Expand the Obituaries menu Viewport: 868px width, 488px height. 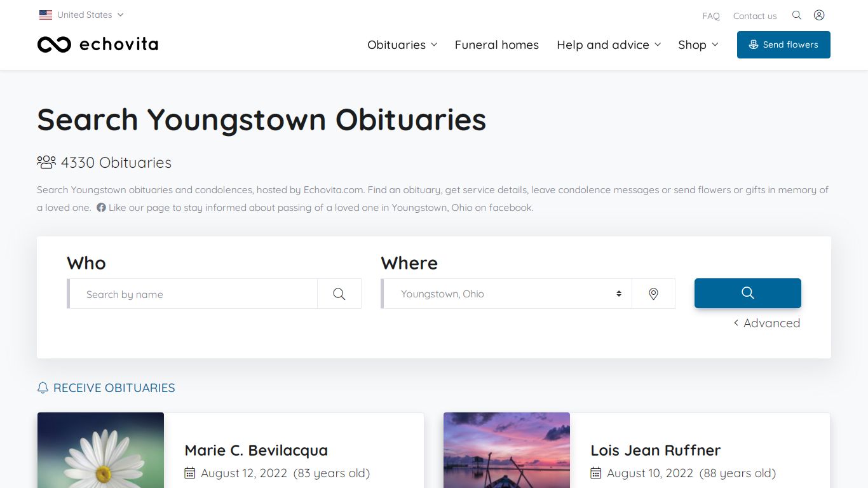402,44
